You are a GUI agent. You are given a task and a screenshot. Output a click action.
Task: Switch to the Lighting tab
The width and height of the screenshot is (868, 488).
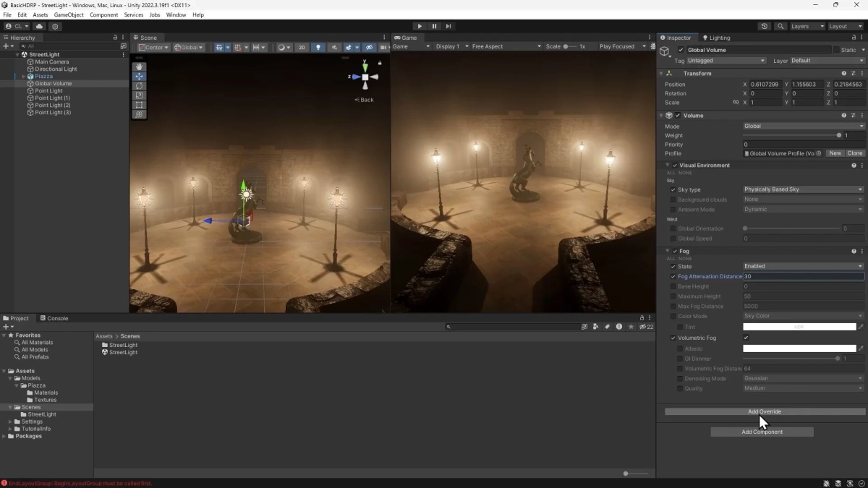click(x=716, y=38)
